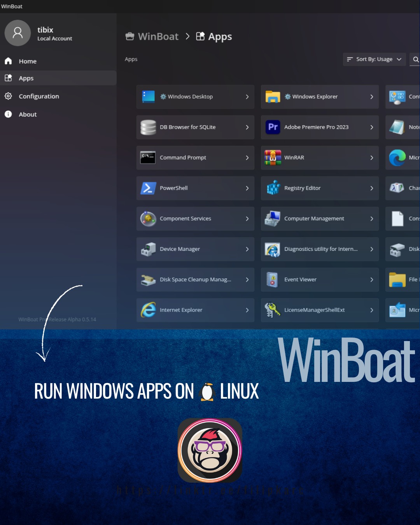
Task: Open Configuration in the sidebar
Action: point(58,96)
